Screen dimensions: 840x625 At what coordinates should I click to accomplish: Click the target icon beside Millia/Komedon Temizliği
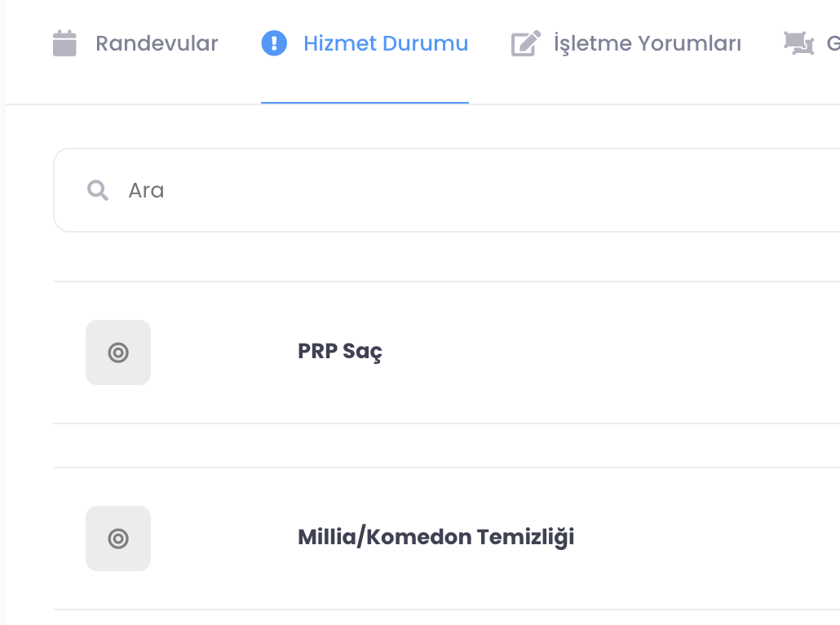pos(118,539)
